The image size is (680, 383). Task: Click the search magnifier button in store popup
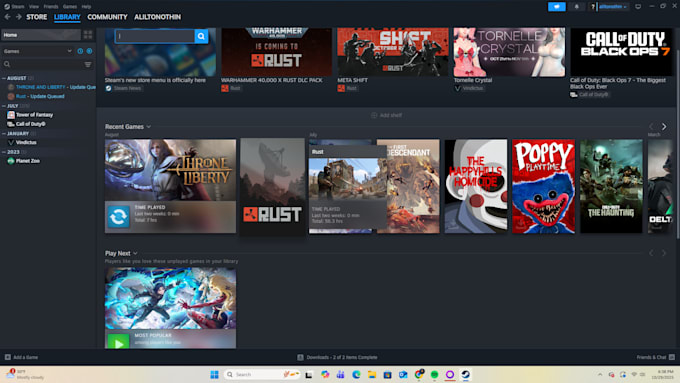click(x=201, y=36)
